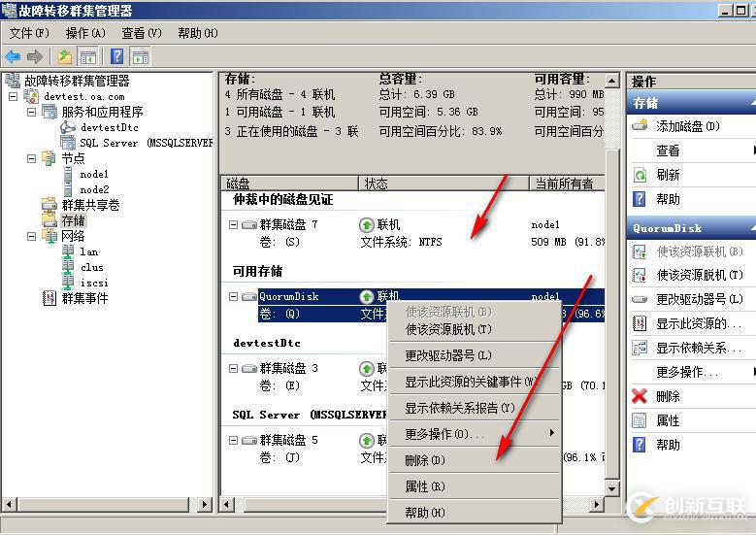Open 群集共享卷 in the tree

[90, 205]
